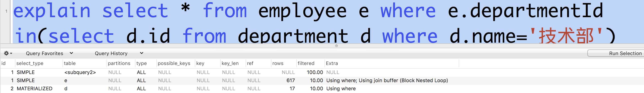Select the rows value 17
644x93 pixels.
292,88
